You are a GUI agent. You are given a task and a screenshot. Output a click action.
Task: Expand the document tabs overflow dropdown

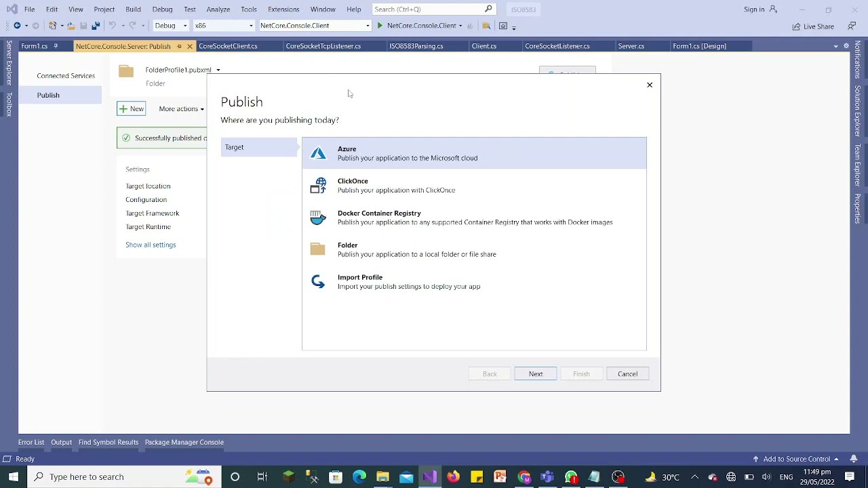(x=835, y=46)
